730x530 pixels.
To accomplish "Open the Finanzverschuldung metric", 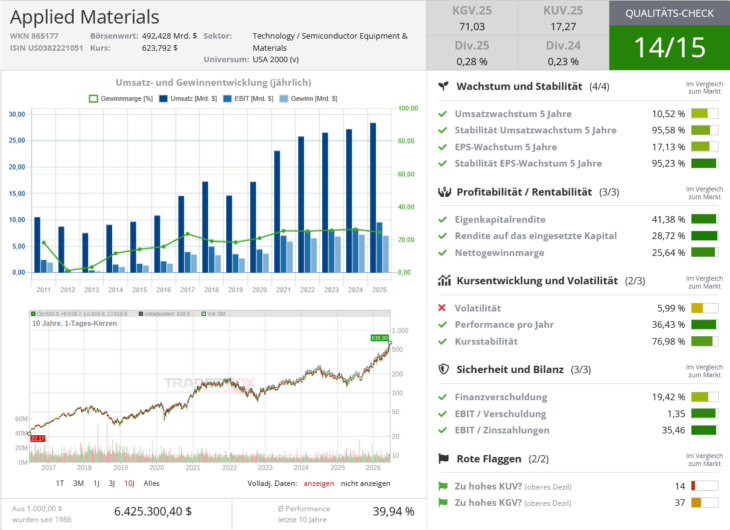I will coord(501,397).
